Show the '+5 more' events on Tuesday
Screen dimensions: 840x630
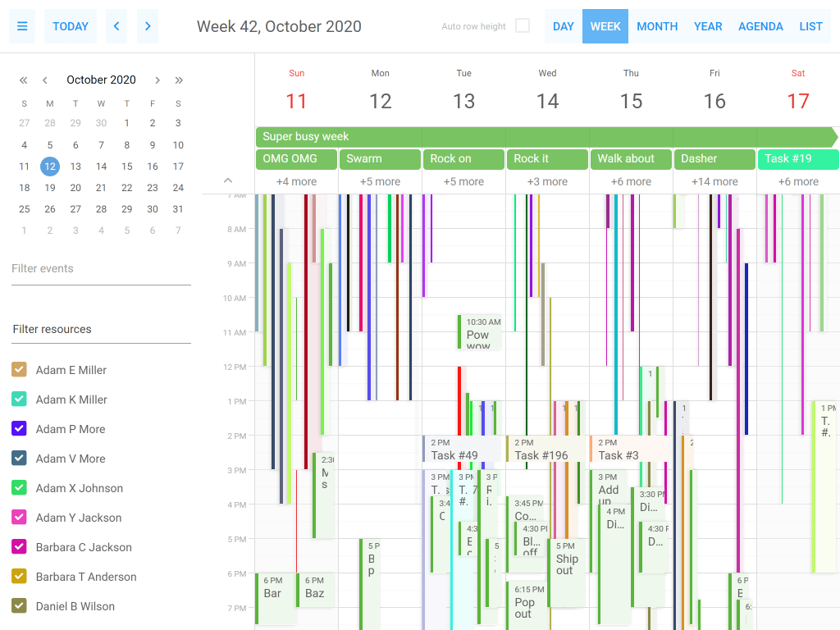[463, 180]
